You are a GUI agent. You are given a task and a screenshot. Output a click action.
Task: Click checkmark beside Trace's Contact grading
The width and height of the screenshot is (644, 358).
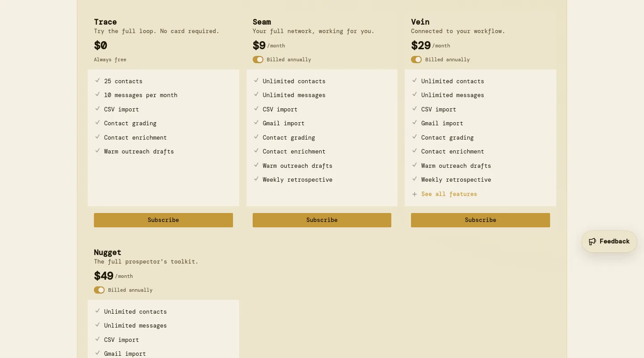(x=97, y=123)
